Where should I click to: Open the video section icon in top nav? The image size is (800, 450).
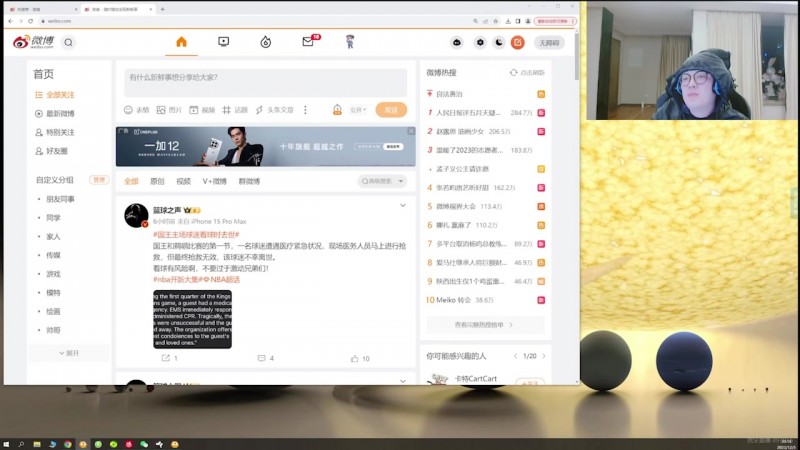pyautogui.click(x=223, y=42)
